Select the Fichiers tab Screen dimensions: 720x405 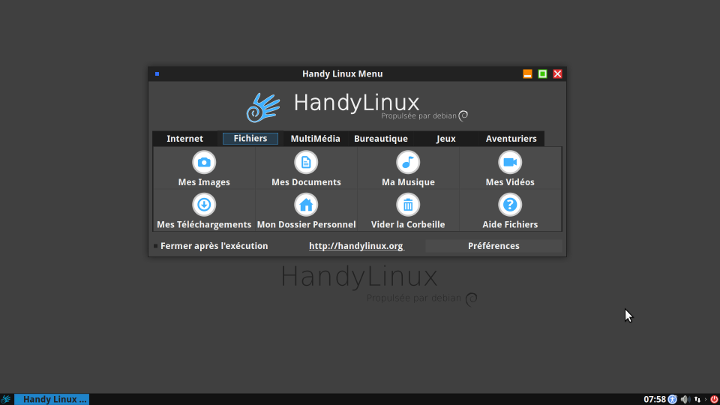pos(250,139)
